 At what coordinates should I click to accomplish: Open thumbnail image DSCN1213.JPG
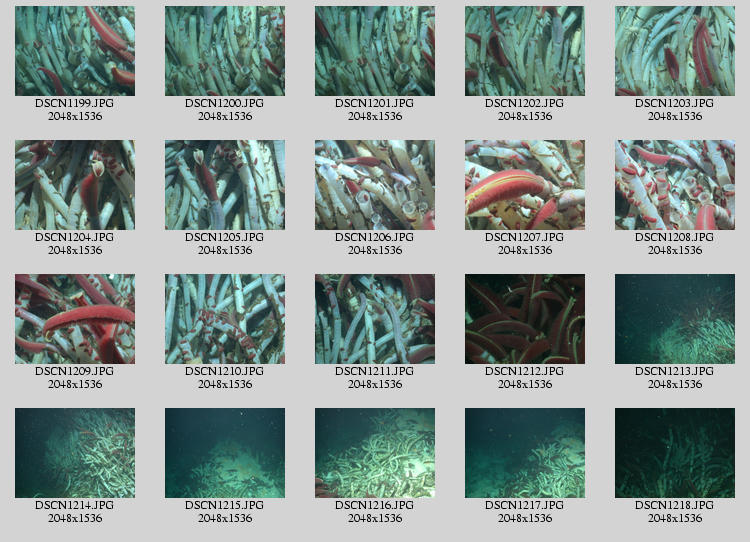pos(675,319)
